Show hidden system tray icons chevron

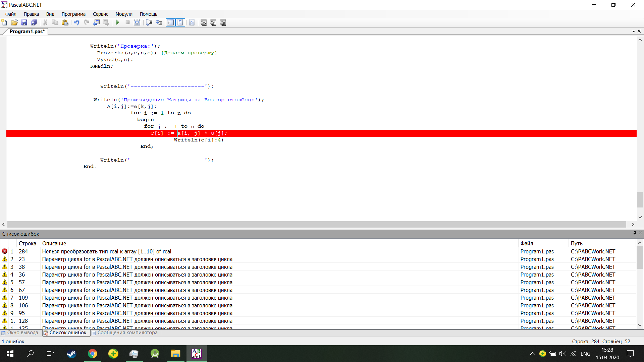pos(532,354)
